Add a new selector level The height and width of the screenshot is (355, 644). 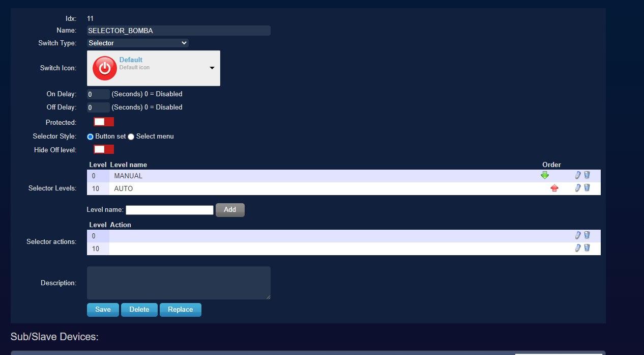pos(229,209)
